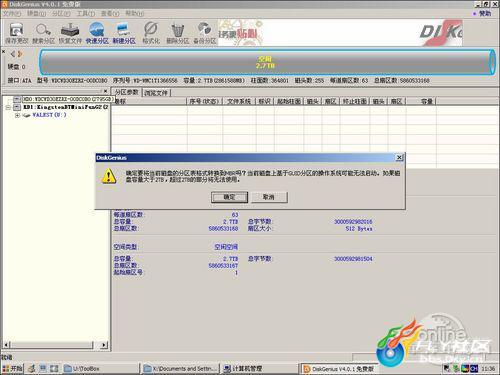
Task: Go to previous disk with left arrow
Action: point(13,54)
